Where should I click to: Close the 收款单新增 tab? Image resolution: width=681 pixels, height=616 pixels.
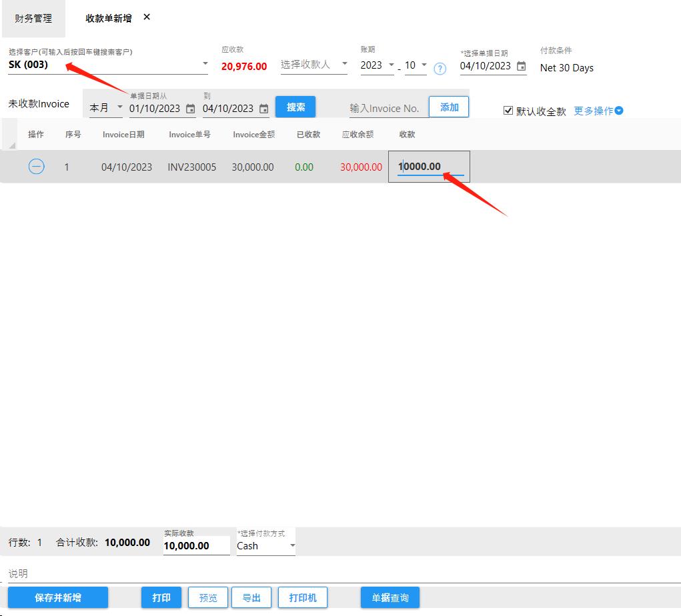pos(147,17)
